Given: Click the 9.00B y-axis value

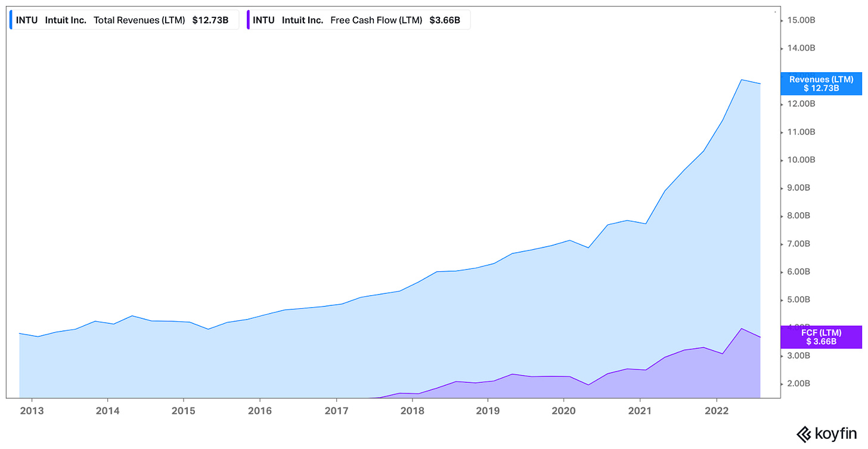Looking at the screenshot, I should (799, 188).
